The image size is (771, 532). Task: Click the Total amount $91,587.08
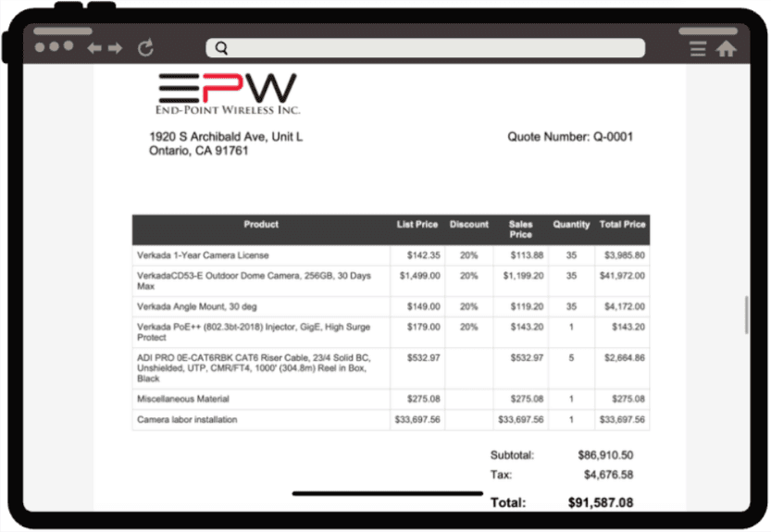pyautogui.click(x=601, y=502)
